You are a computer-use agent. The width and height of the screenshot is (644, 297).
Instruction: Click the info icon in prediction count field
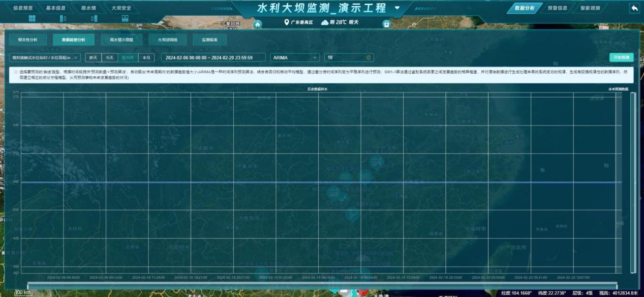click(369, 58)
